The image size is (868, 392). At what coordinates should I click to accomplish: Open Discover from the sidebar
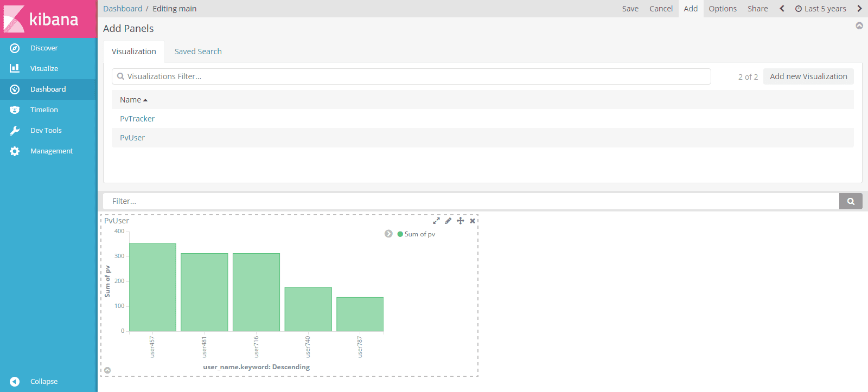point(44,48)
